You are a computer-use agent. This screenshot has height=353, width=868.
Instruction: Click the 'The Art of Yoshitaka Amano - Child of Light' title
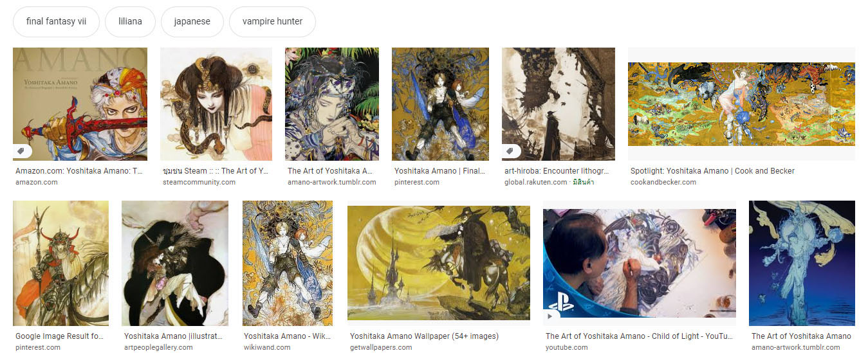click(x=639, y=336)
